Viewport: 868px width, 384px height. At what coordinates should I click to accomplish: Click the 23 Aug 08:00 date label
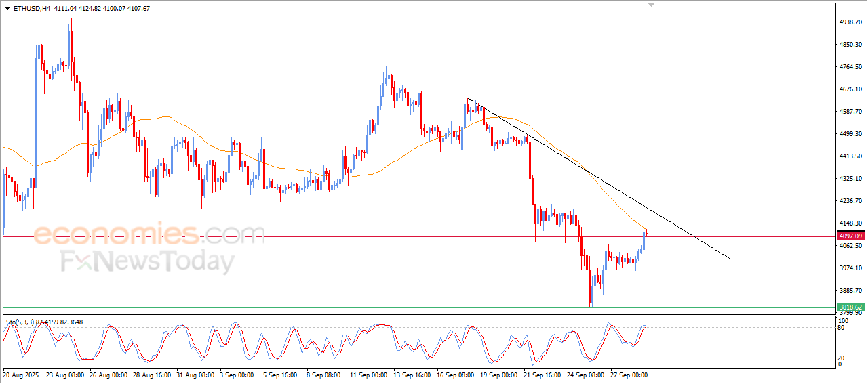click(64, 374)
